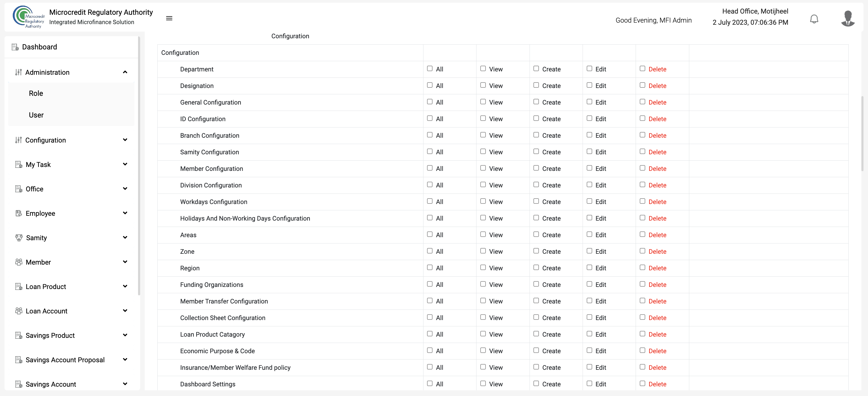Image resolution: width=868 pixels, height=396 pixels.
Task: Expand the Loan Account chevron
Action: 125,311
